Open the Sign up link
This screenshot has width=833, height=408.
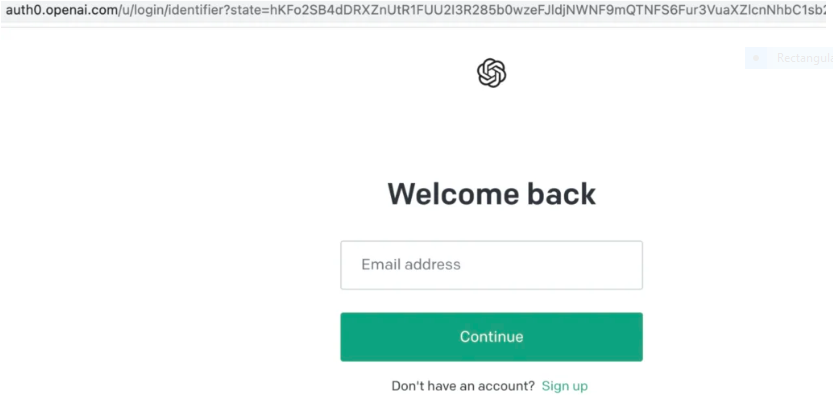564,386
